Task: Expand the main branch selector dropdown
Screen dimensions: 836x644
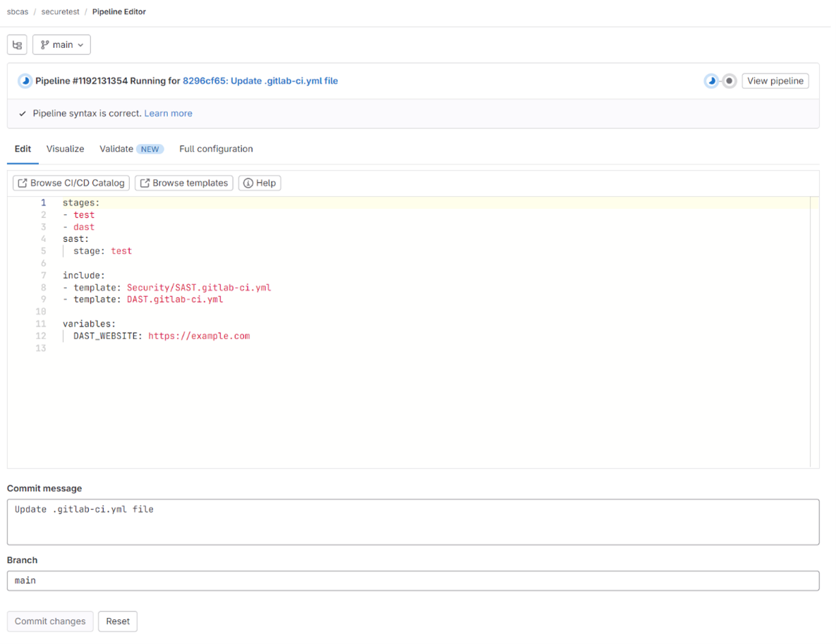Action: (x=62, y=44)
